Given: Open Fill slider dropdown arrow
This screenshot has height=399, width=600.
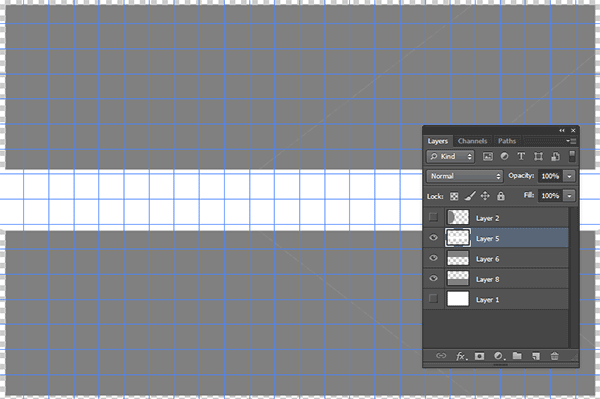Looking at the screenshot, I should tap(569, 196).
